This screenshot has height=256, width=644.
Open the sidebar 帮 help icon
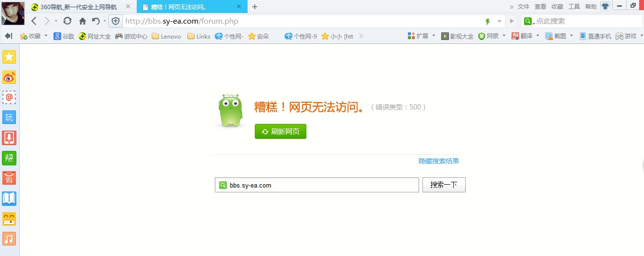pyautogui.click(x=9, y=158)
